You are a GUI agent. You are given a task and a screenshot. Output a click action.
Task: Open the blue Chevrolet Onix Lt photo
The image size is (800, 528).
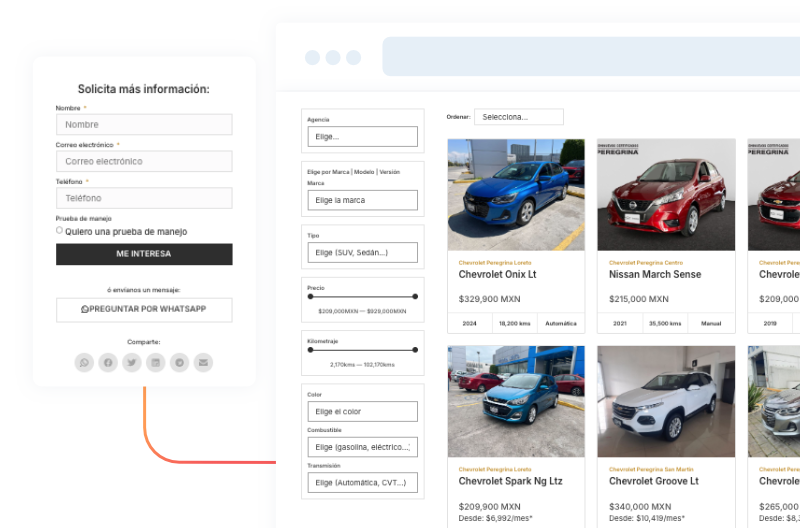pyautogui.click(x=516, y=195)
